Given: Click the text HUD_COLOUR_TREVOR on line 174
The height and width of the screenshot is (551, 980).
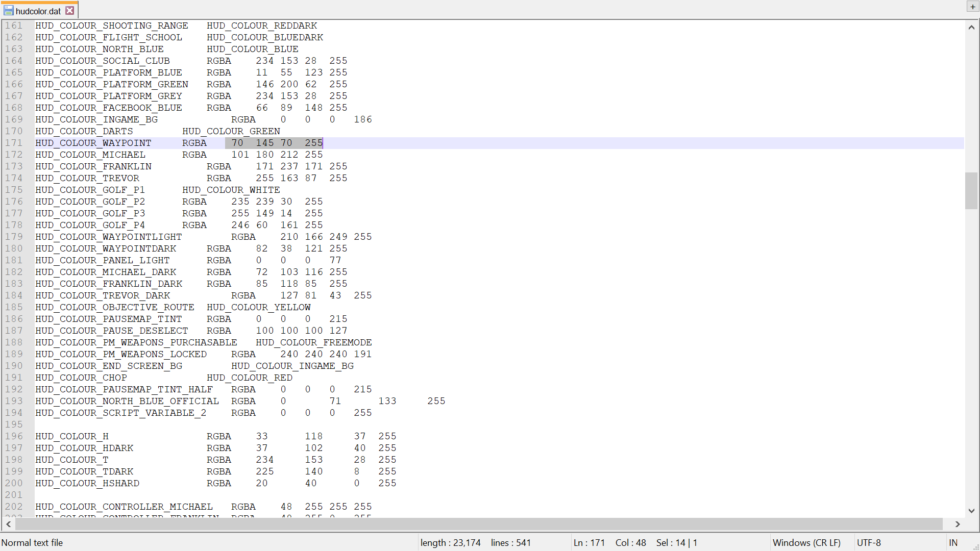Looking at the screenshot, I should (x=87, y=178).
